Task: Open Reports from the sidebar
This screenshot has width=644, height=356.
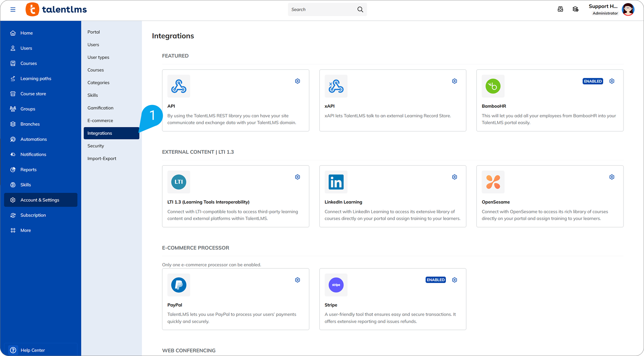Action: (28, 170)
